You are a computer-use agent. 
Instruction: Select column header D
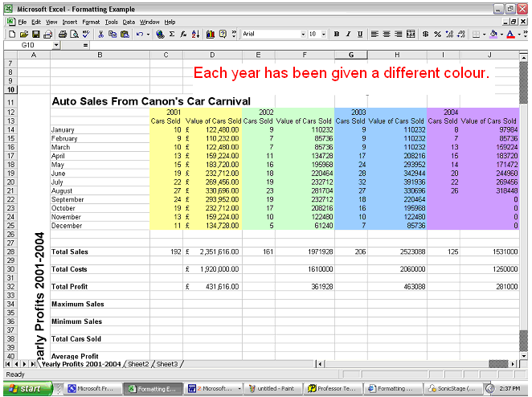click(212, 54)
